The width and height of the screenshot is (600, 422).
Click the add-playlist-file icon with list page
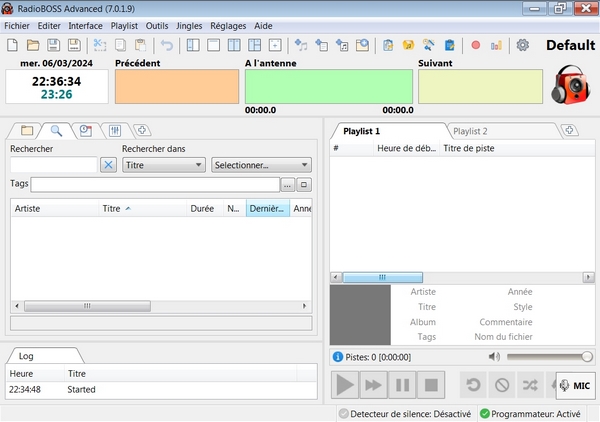(x=321, y=45)
